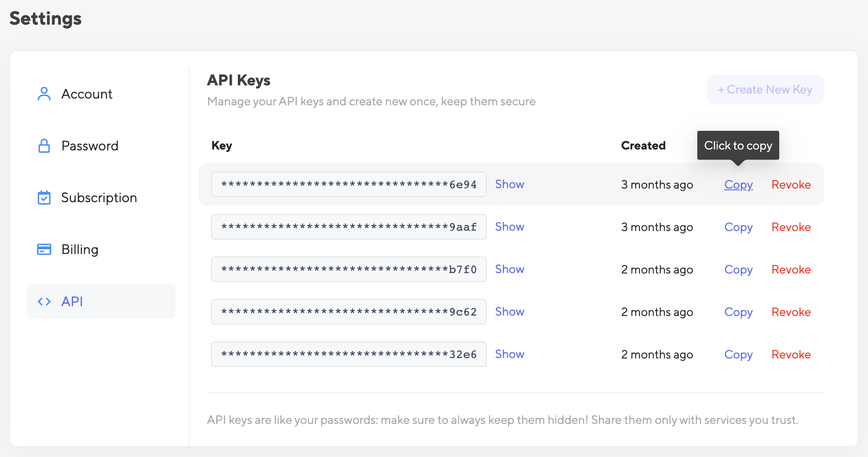The width and height of the screenshot is (868, 457).
Task: Click the Account person icon
Action: click(44, 94)
